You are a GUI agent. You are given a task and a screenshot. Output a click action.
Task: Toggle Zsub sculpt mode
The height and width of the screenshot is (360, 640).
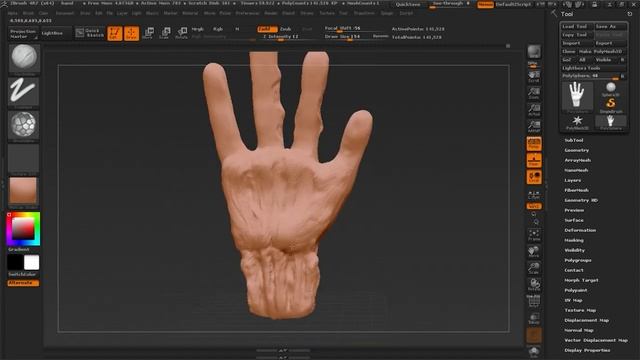(x=286, y=29)
